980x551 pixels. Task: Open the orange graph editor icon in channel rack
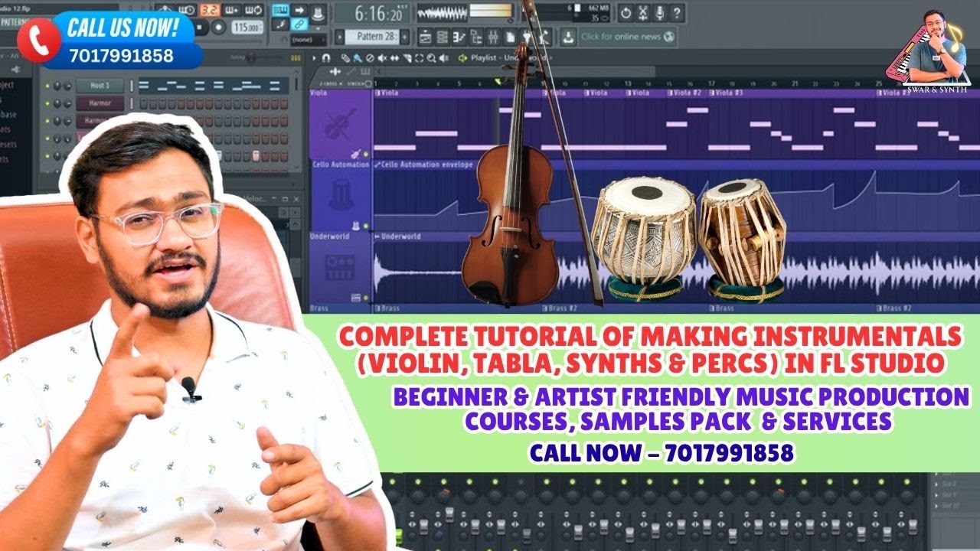coord(296,57)
